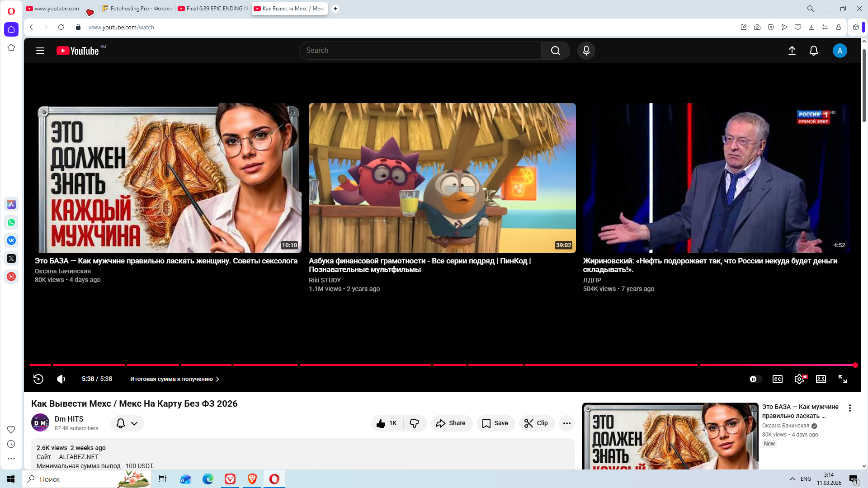Toggle the autoplay switch
Viewport: 868px width, 488px height.
click(x=755, y=379)
